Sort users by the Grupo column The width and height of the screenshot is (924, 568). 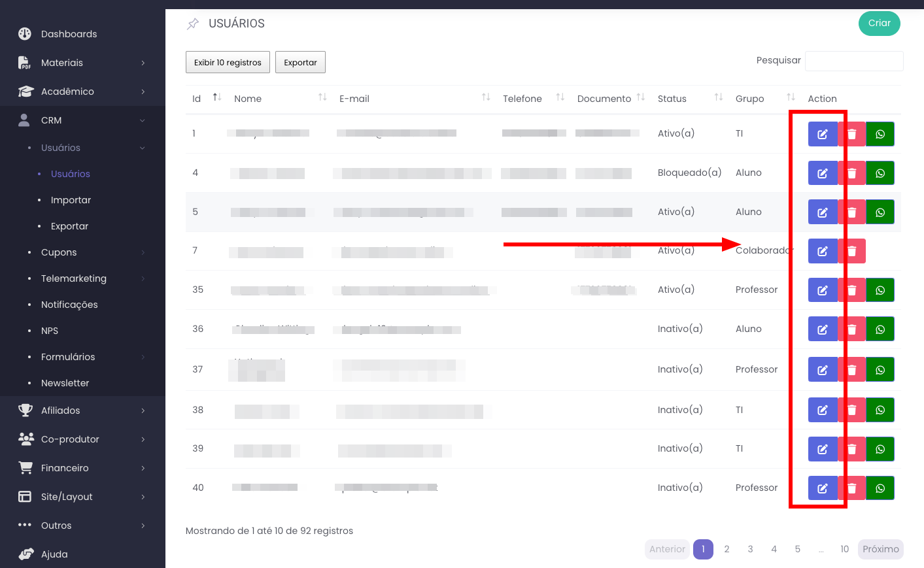790,97
